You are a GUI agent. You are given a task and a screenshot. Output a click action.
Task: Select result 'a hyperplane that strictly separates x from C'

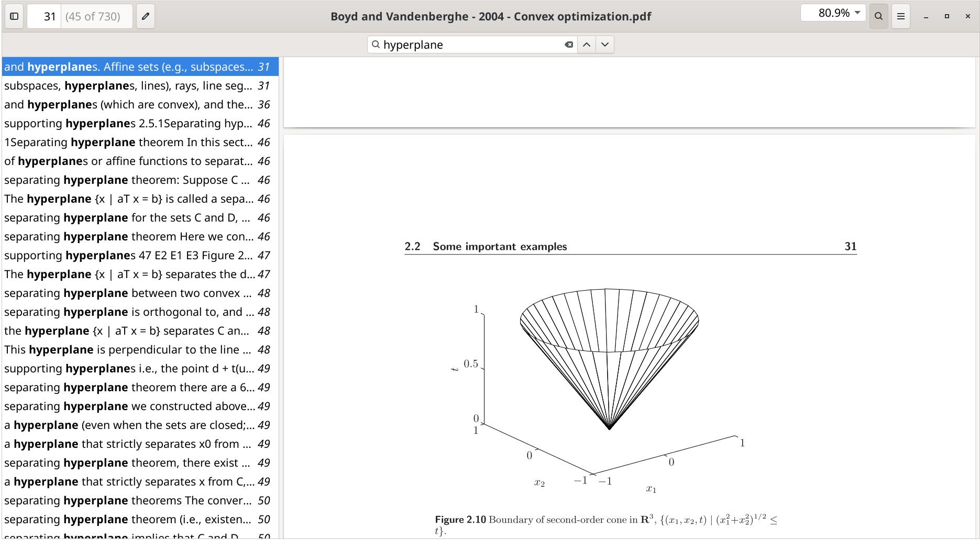[140, 482]
